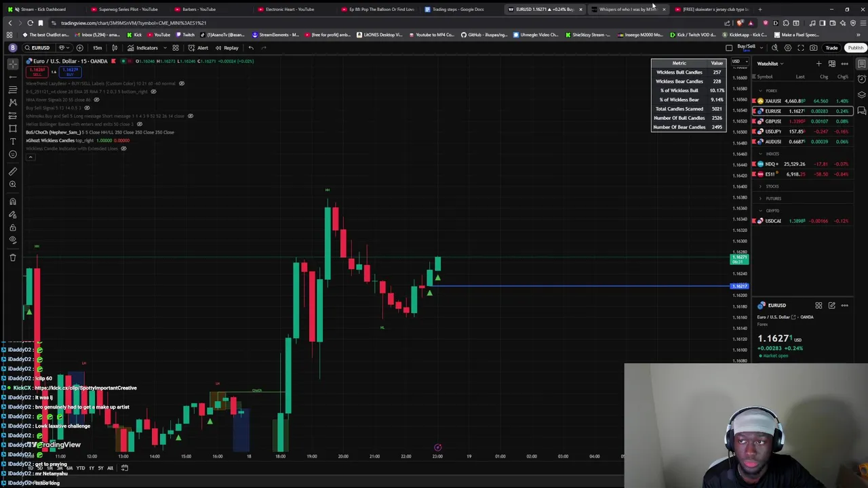Click the Indicators button
Screen dimensions: 868x488
[x=142, y=47]
